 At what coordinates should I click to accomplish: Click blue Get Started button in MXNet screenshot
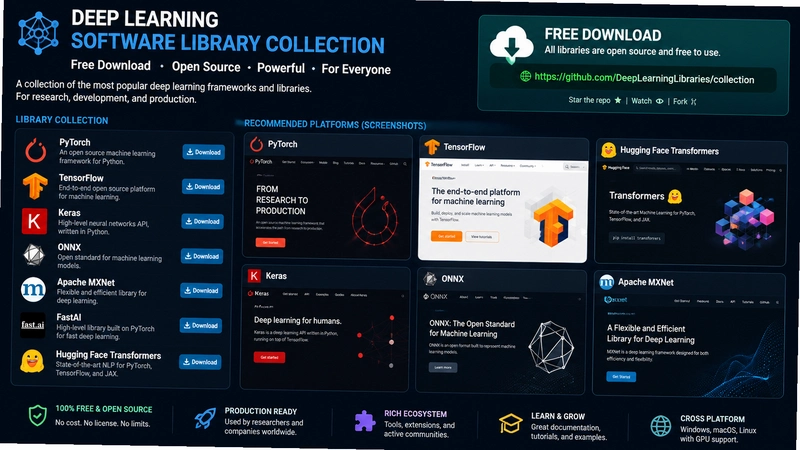coord(621,377)
